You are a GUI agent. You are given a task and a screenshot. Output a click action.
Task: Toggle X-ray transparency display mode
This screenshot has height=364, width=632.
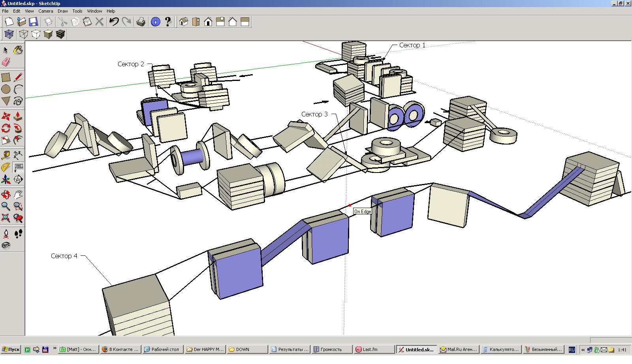click(x=9, y=34)
